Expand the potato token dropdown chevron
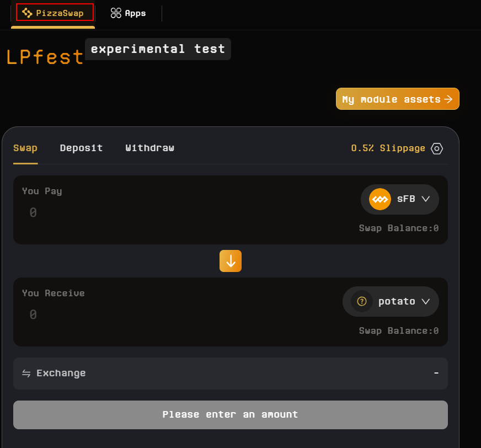481x448 pixels. coord(425,301)
